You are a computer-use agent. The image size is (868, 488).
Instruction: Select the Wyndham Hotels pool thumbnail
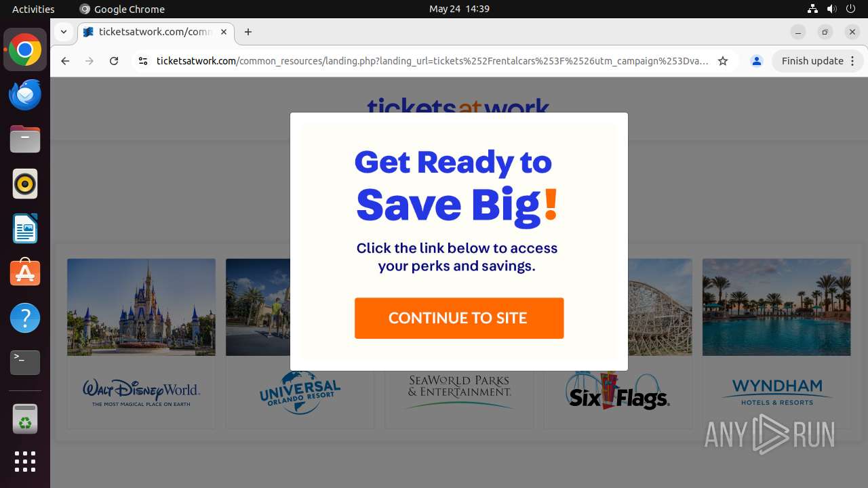click(776, 307)
